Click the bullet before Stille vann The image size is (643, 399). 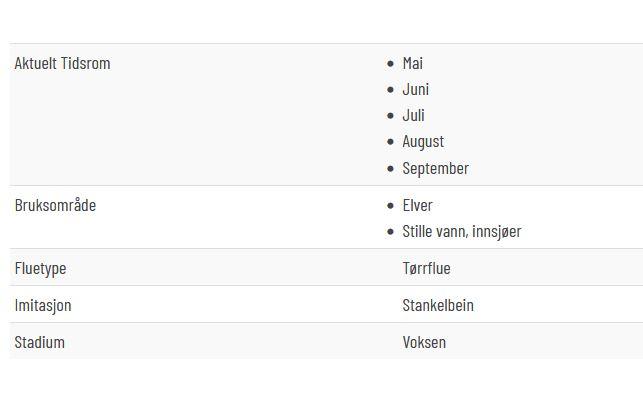click(x=390, y=232)
